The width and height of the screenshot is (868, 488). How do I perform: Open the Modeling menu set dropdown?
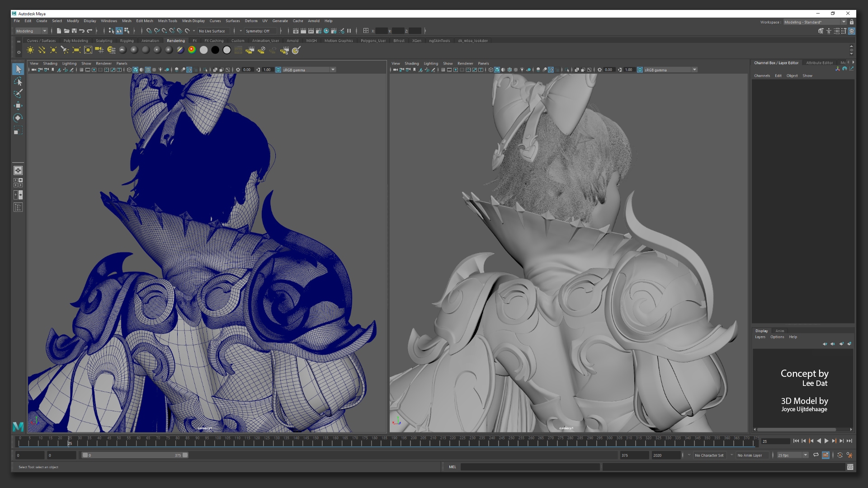point(31,31)
